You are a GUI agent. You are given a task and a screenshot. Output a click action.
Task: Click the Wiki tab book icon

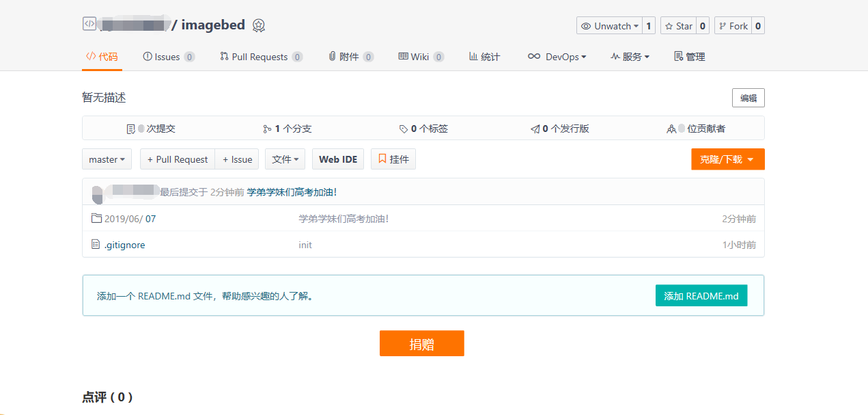[405, 57]
